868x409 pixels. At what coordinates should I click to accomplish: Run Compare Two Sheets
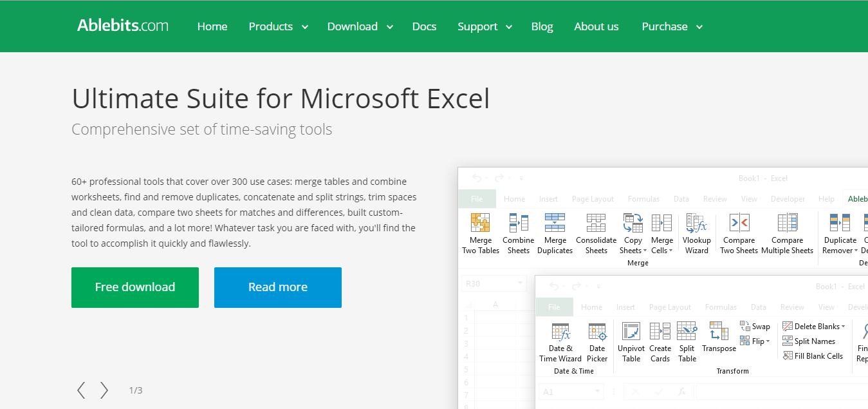[x=739, y=233]
